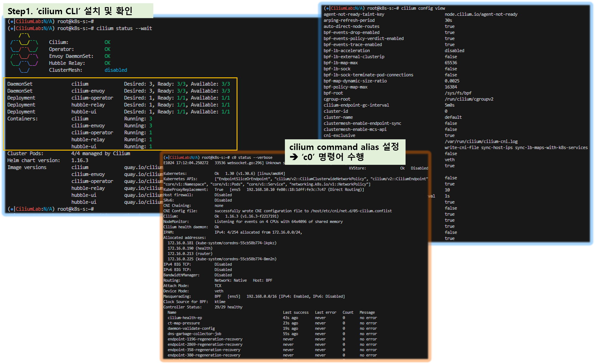Click the Helm chart version '1.16.3'

click(x=79, y=160)
